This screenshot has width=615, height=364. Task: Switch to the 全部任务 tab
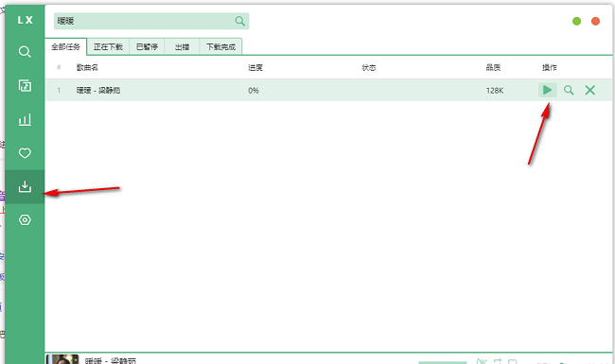pyautogui.click(x=65, y=47)
